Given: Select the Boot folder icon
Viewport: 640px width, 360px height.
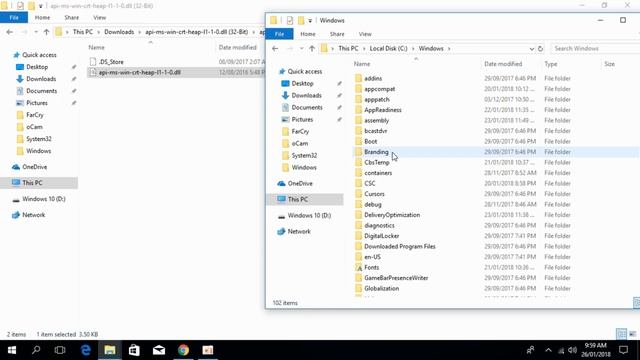Looking at the screenshot, I should (358, 142).
